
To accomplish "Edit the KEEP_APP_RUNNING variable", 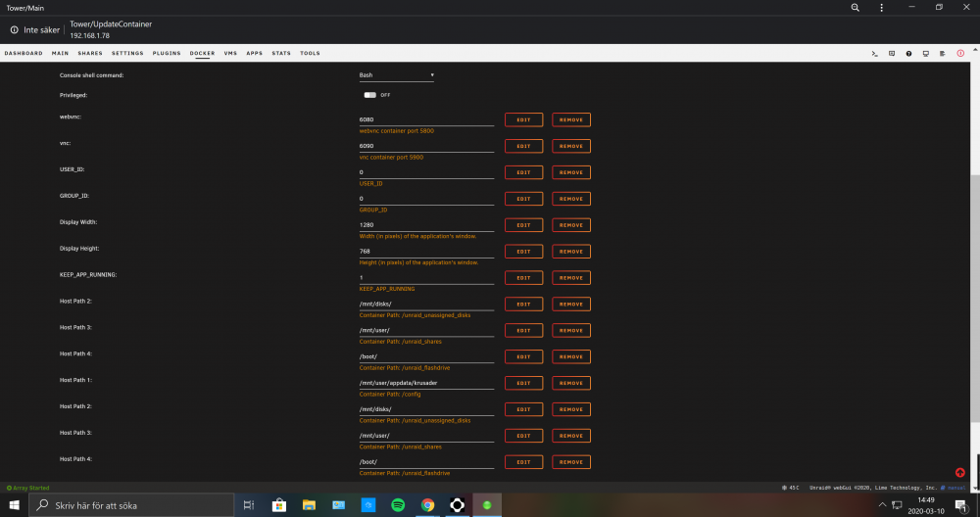I will pyautogui.click(x=523, y=278).
